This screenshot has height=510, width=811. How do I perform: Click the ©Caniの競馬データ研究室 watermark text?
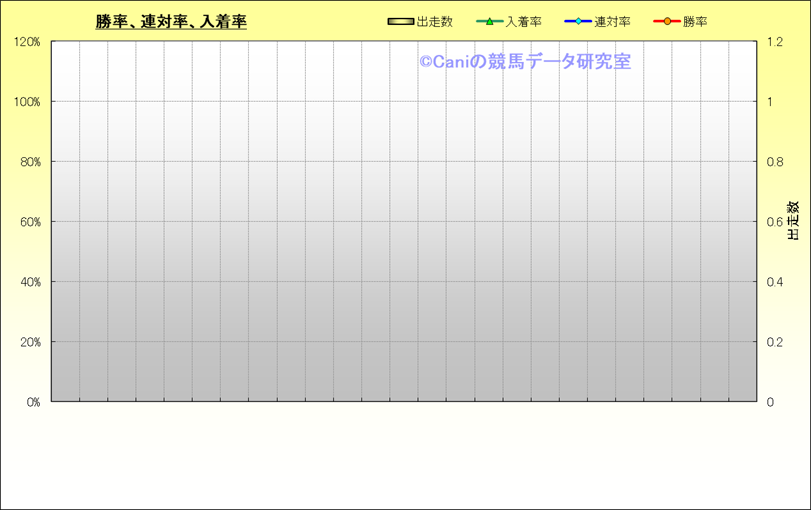click(524, 62)
